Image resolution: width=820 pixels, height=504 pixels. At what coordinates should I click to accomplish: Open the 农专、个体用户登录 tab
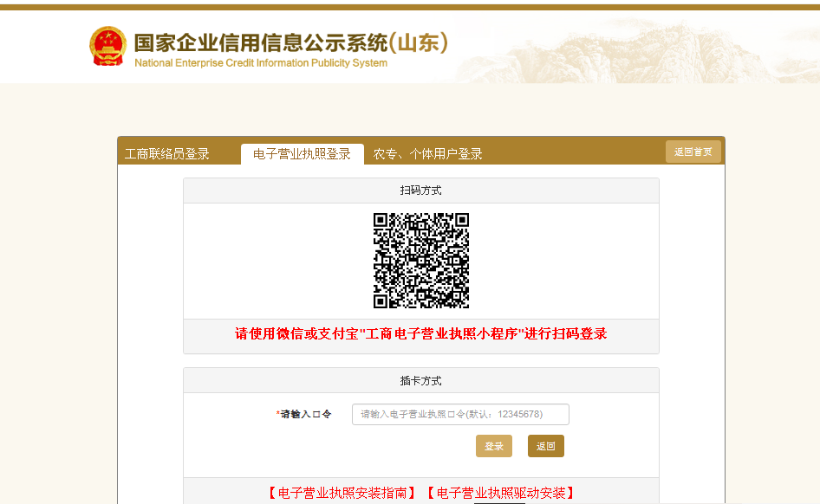[427, 154]
